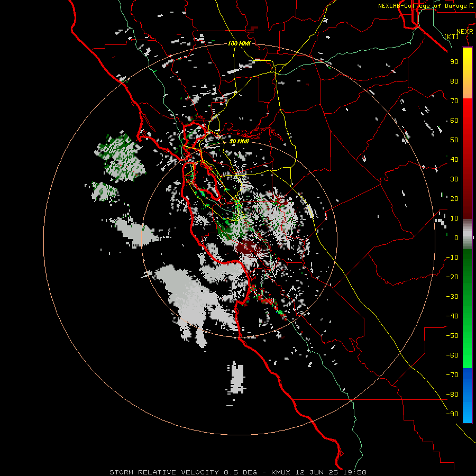Screen dimensions: 476x476
Task: Click the 19:50 timestamp in the caption
Action: pyautogui.click(x=355, y=472)
